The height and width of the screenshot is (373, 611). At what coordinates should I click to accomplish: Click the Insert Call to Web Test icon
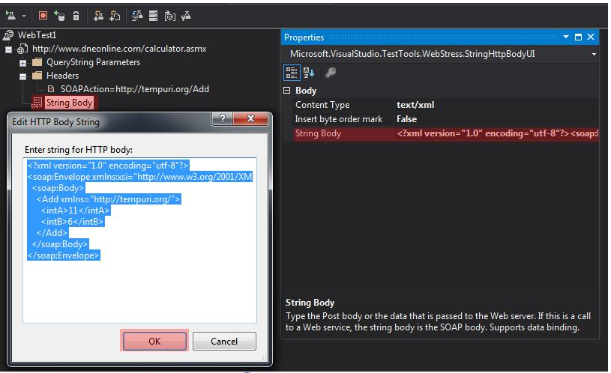pos(99,16)
